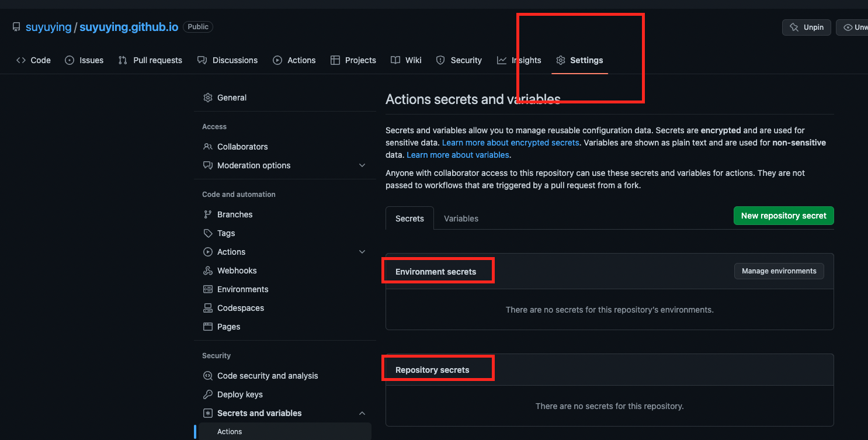
Task: Open the Actions tab in the top navigation
Action: click(294, 60)
